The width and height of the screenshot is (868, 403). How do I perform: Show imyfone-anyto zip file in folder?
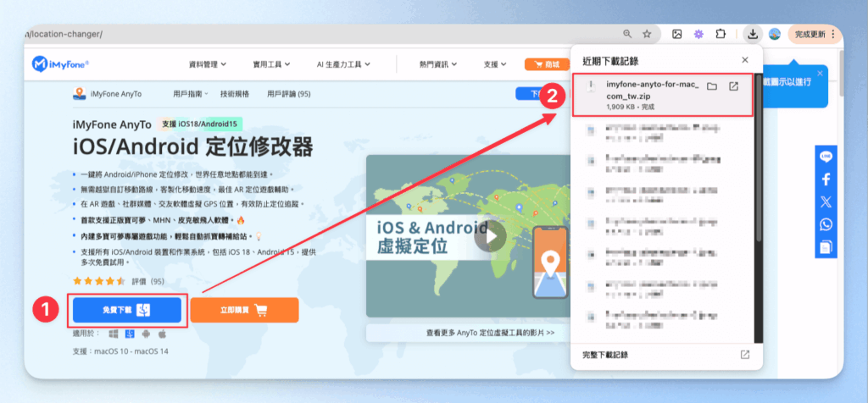click(712, 86)
